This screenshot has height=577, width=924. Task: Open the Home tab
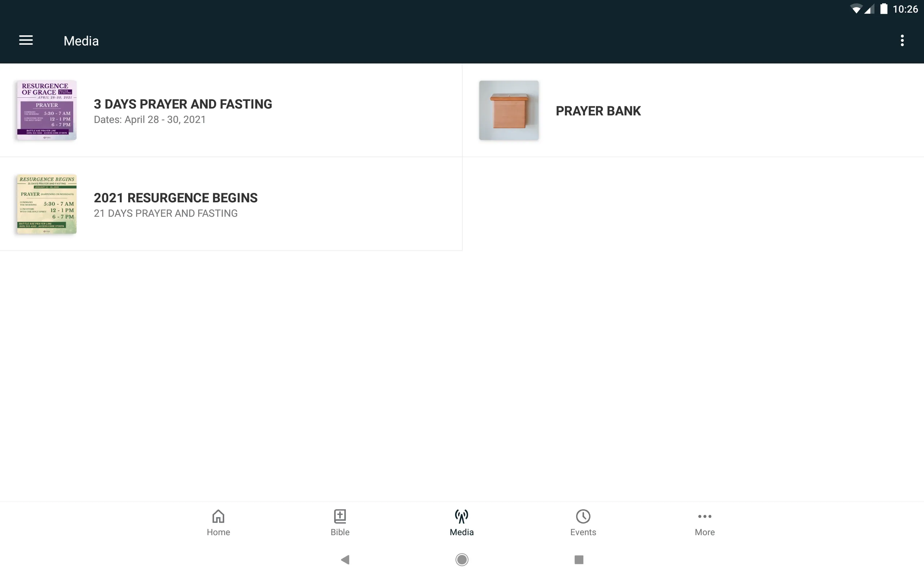point(218,523)
